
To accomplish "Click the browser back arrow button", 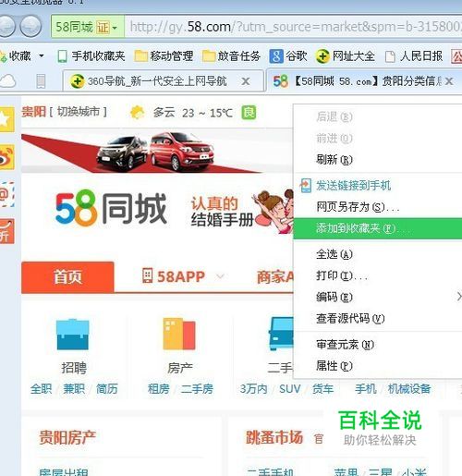I will click(6, 27).
